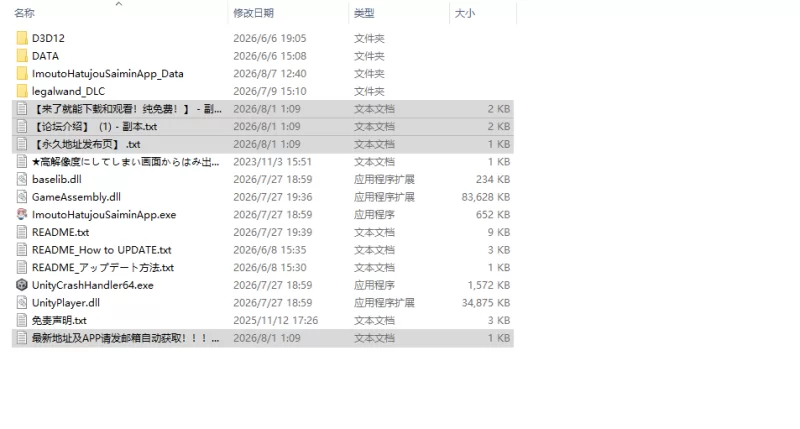Image resolution: width=800 pixels, height=429 pixels.
Task: Sort by the 名称 column header
Action: tap(24, 13)
